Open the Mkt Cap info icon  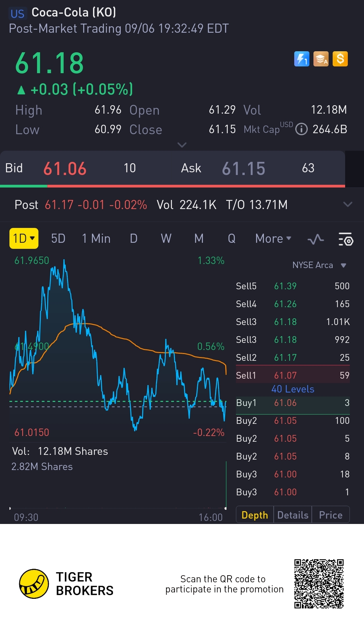click(301, 129)
